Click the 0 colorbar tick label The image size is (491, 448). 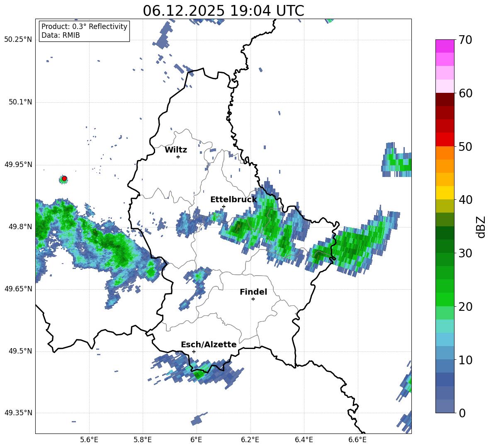[462, 413]
